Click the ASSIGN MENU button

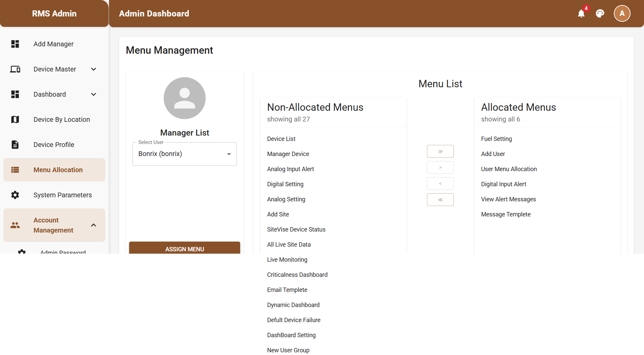pos(184,248)
